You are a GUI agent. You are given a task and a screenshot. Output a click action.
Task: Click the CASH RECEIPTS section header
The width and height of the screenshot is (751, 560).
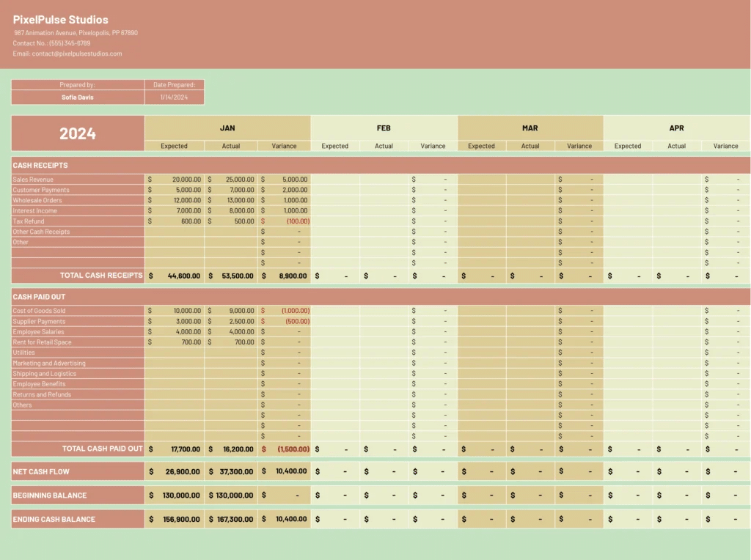click(x=40, y=166)
